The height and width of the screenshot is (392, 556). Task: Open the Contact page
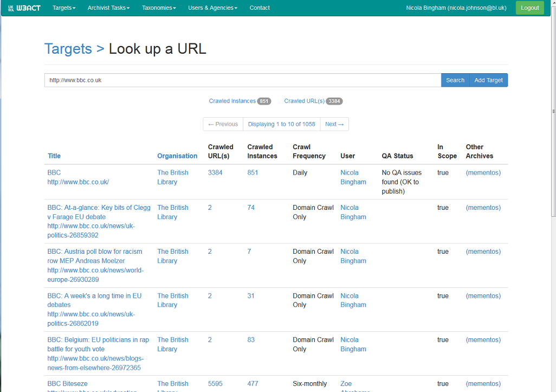coord(260,8)
